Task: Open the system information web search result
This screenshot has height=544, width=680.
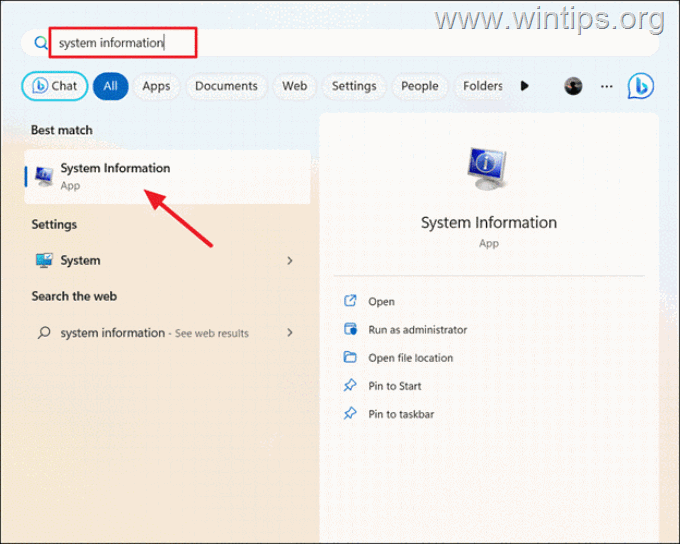Action: [167, 333]
